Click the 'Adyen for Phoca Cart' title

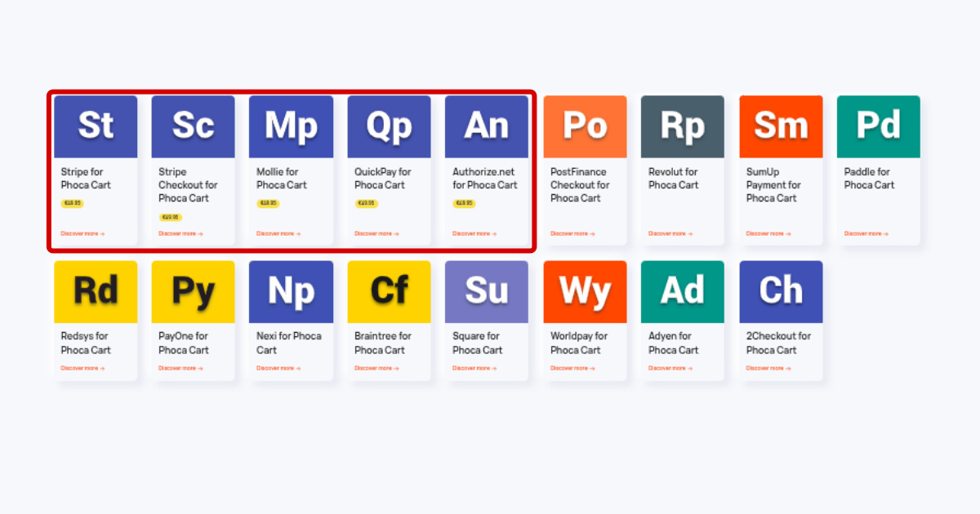[x=674, y=343]
